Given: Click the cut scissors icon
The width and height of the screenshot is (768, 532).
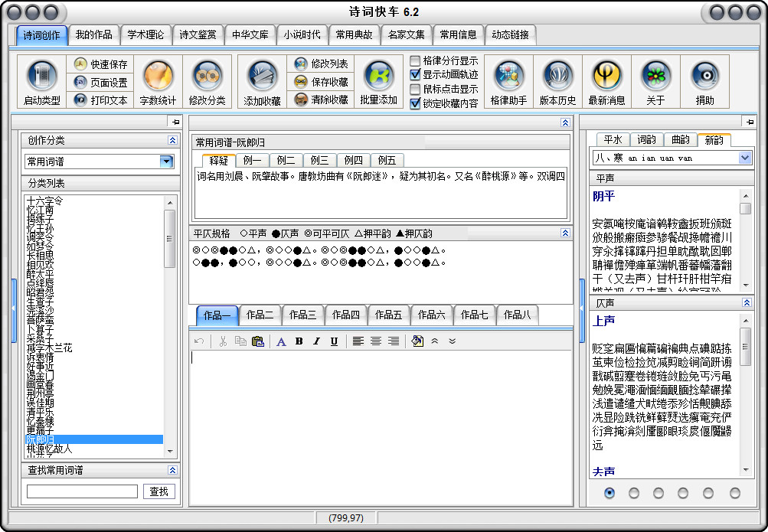Looking at the screenshot, I should 223,341.
